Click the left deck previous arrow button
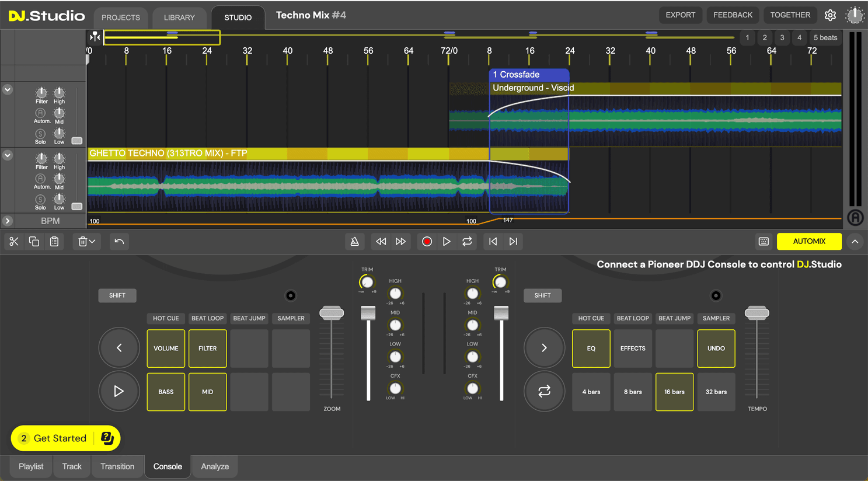 [119, 348]
